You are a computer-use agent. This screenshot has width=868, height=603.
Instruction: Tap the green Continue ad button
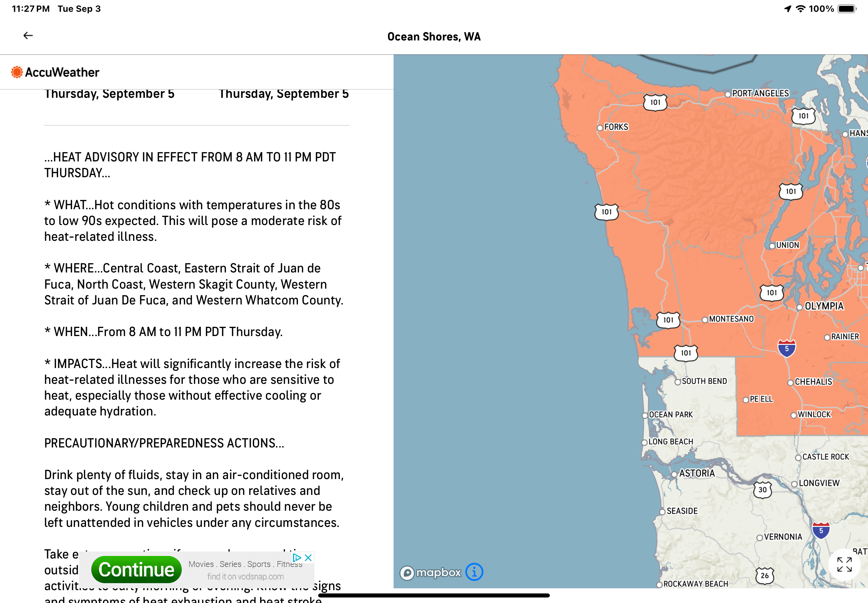click(x=136, y=570)
